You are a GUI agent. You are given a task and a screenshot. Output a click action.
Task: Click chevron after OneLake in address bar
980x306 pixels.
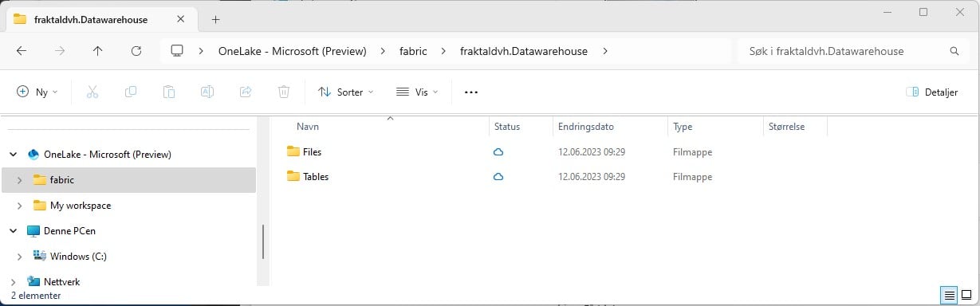tap(383, 51)
